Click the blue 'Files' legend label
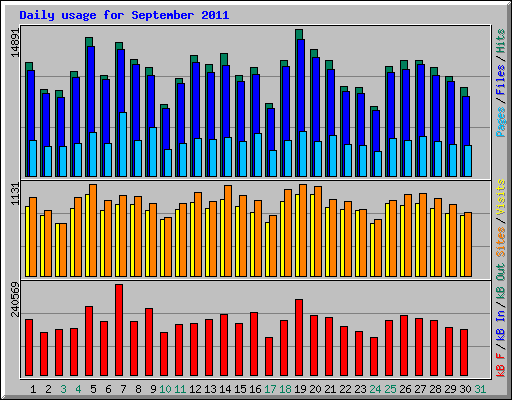512x400 pixels. pyautogui.click(x=501, y=80)
